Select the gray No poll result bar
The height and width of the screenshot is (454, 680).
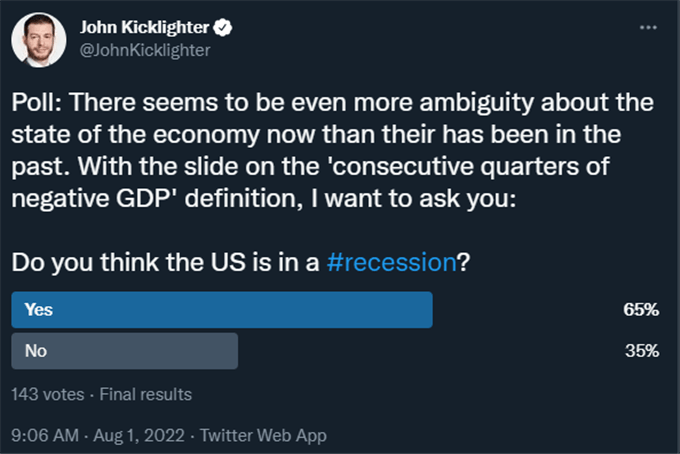pos(124,351)
